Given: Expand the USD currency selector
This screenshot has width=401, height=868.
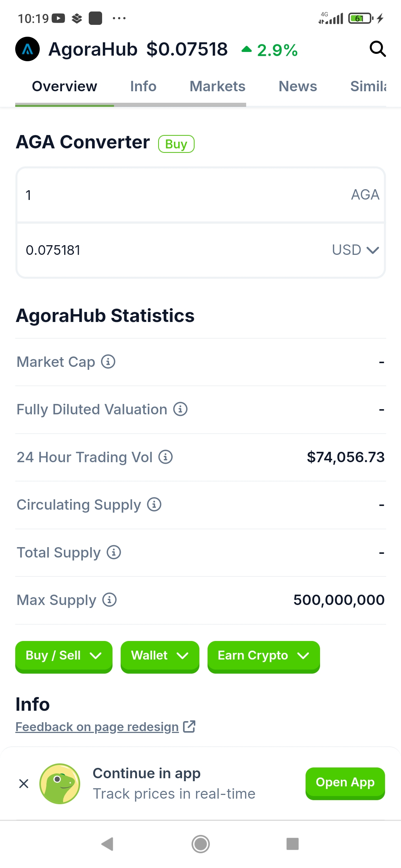Looking at the screenshot, I should coord(355,250).
